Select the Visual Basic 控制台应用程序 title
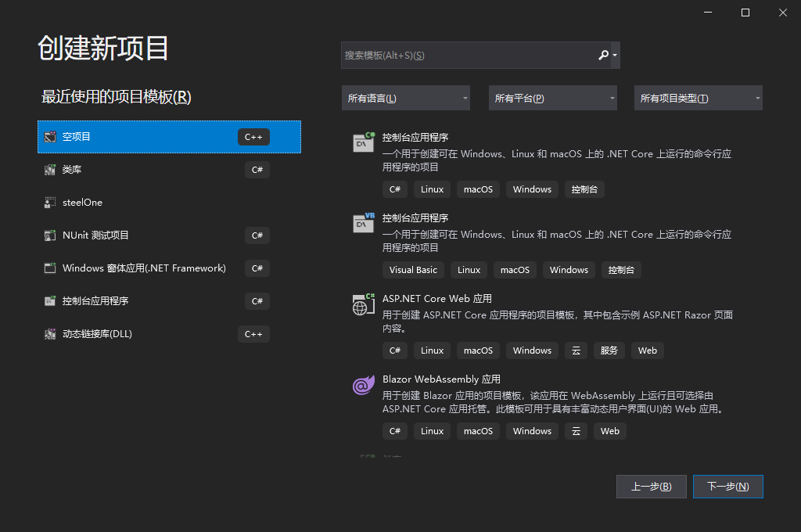Viewport: 801px width, 532px height. (x=415, y=218)
